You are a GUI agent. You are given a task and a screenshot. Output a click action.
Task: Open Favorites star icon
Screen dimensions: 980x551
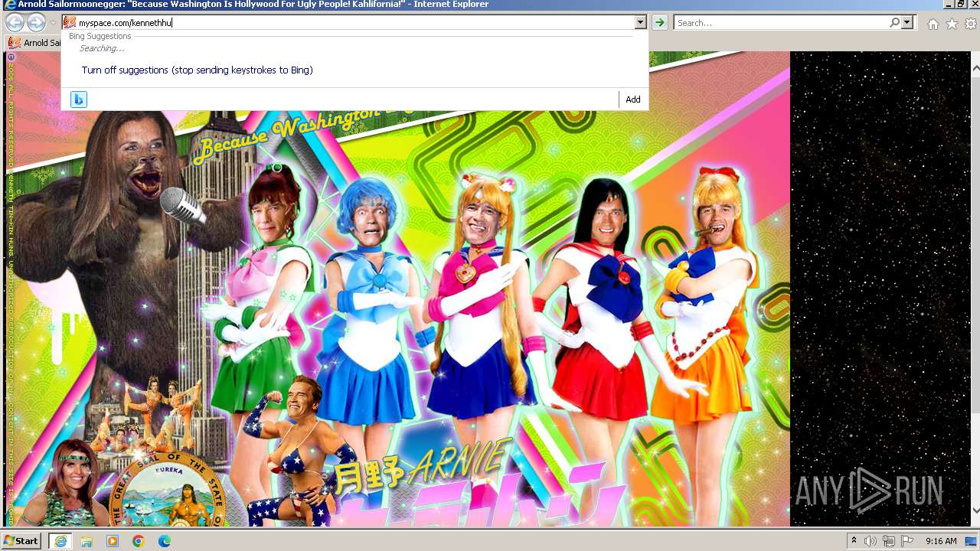(x=952, y=24)
